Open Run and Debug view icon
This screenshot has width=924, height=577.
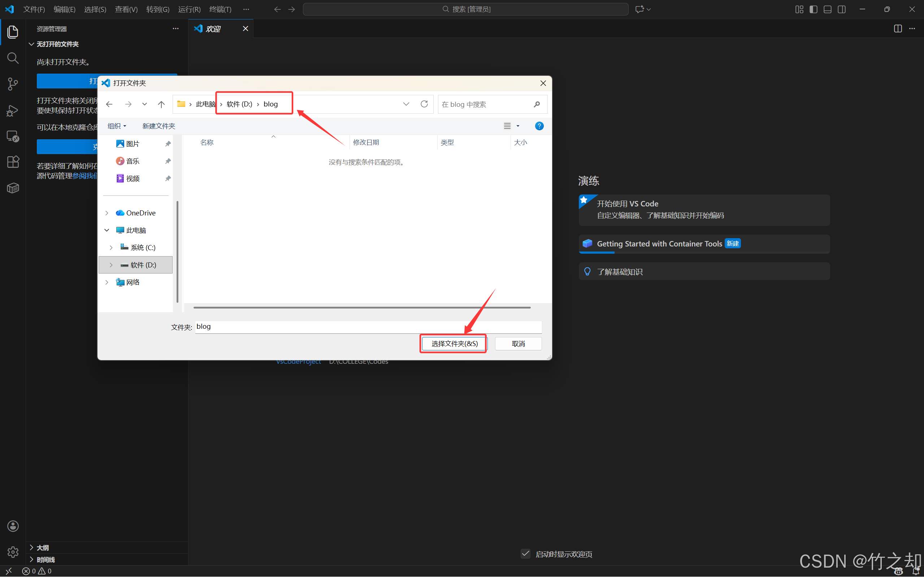[x=13, y=111]
